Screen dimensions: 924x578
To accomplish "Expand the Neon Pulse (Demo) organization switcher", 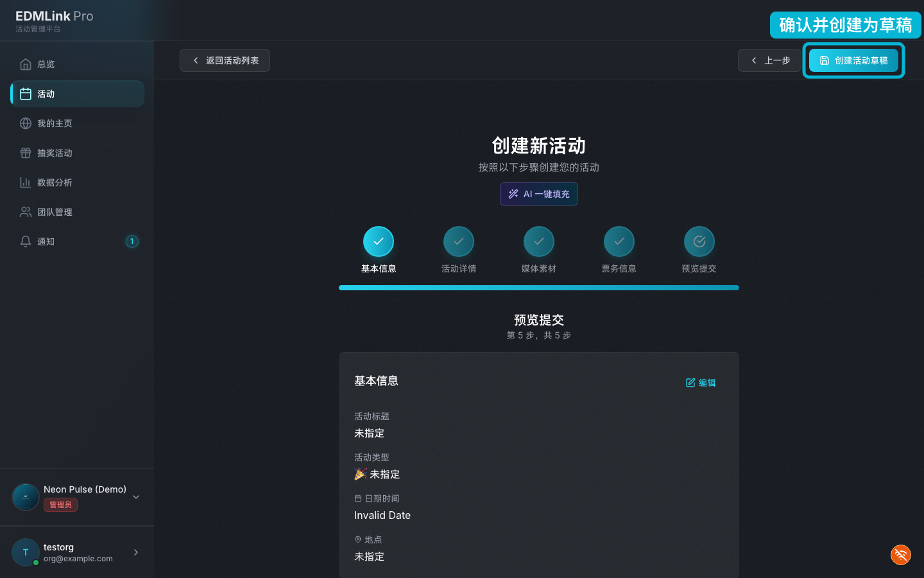I will coord(136,497).
